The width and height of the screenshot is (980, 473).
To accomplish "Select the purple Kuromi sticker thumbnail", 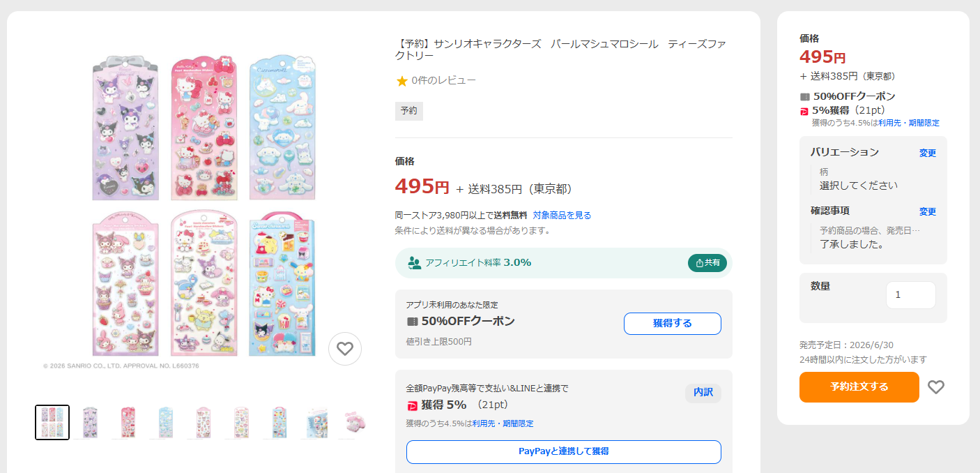I will 90,422.
